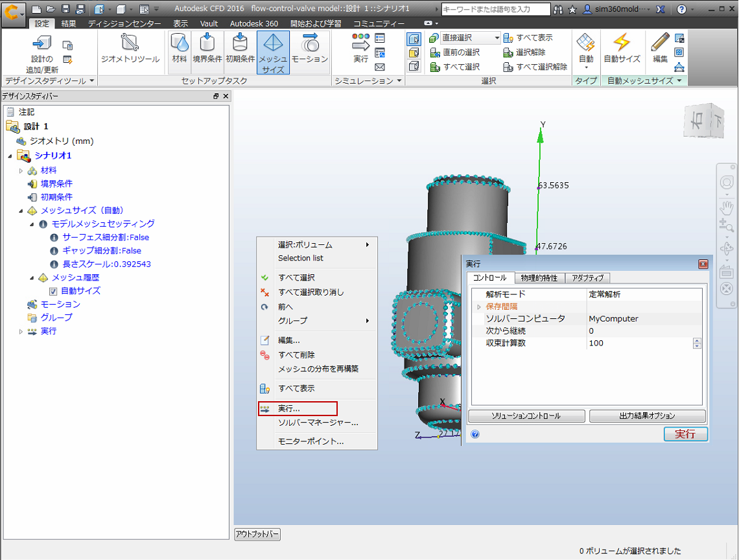Choose 実行... from the context menu
Screen dimensions: 739x560
[289, 409]
